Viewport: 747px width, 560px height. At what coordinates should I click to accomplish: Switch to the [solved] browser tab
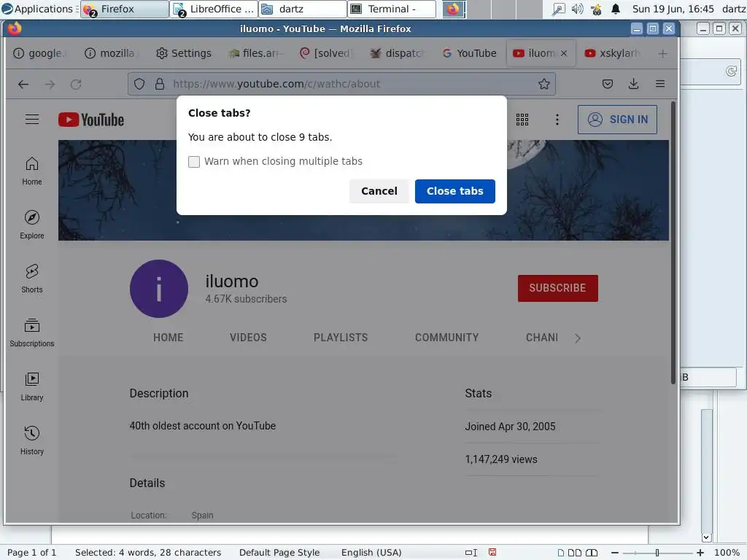326,53
